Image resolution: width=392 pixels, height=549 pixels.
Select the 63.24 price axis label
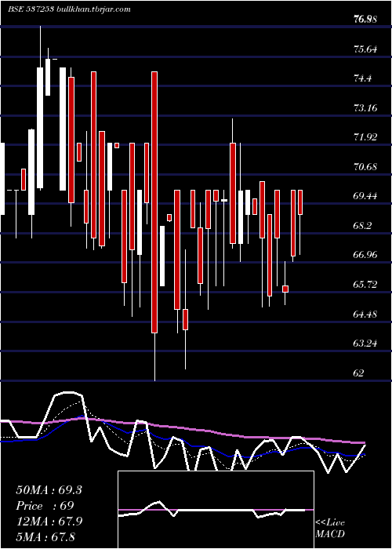point(365,344)
